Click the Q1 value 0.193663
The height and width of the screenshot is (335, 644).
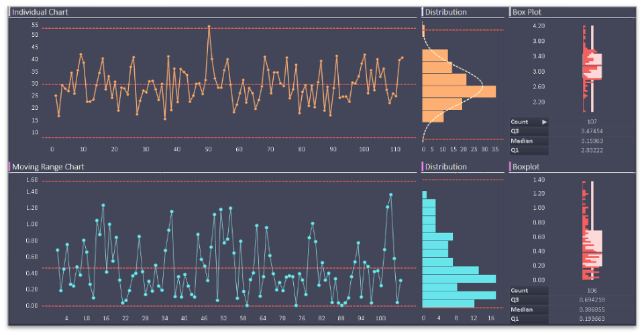(x=592, y=319)
